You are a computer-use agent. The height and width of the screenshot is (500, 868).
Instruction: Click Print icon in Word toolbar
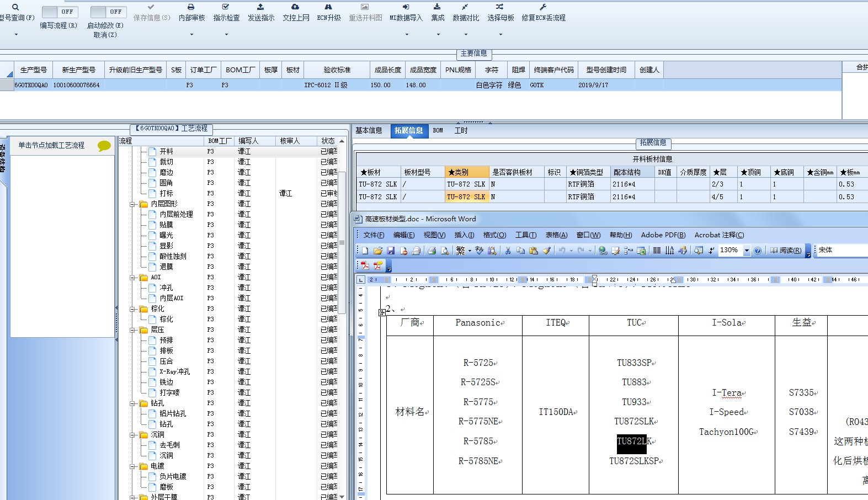coord(432,251)
